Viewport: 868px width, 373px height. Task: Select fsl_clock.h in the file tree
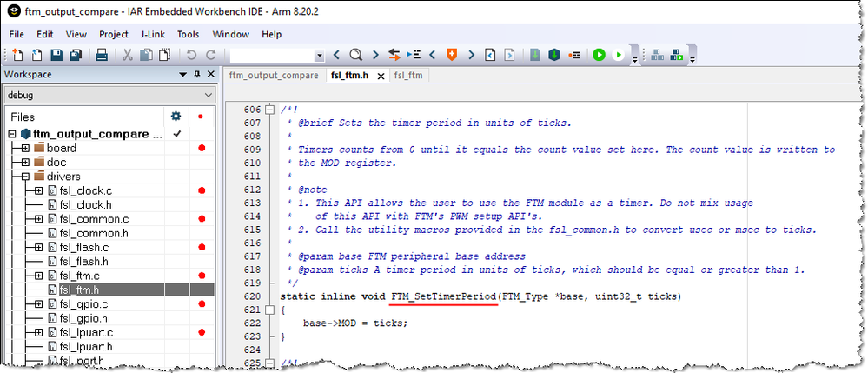(86, 205)
